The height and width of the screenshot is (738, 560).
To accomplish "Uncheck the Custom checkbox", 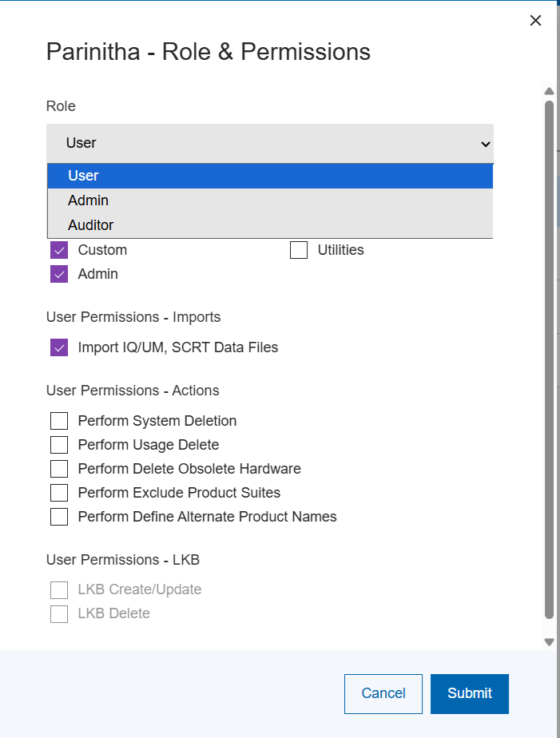I will click(59, 250).
